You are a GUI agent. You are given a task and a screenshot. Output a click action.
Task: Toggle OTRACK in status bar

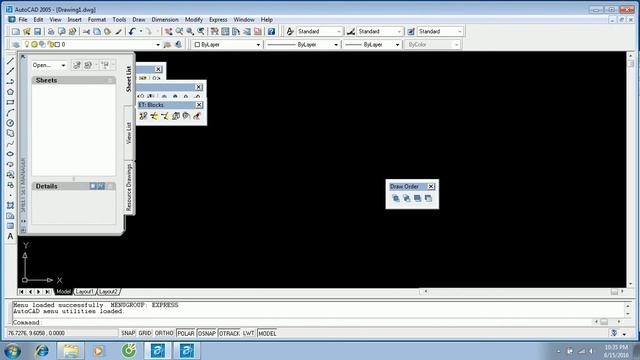(229, 333)
